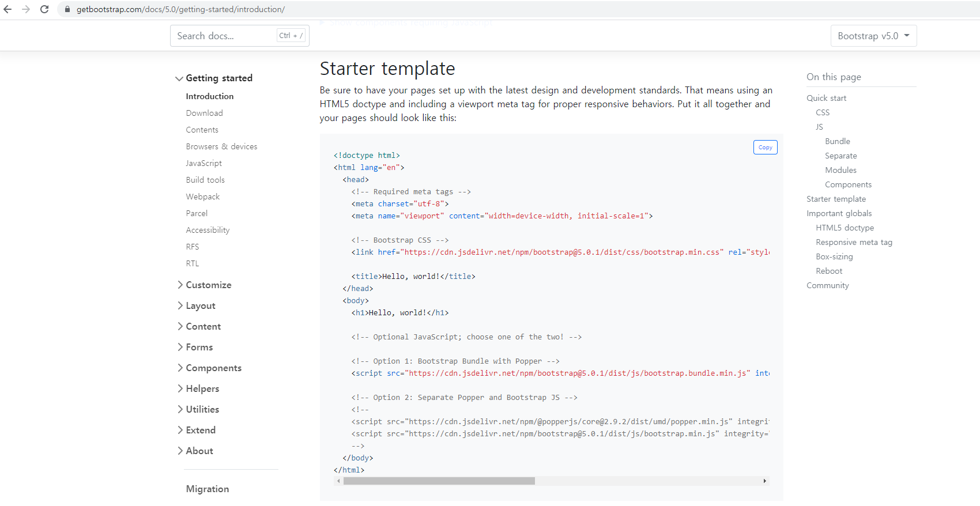Expand the Components sidebar section
The height and width of the screenshot is (506, 980).
209,368
